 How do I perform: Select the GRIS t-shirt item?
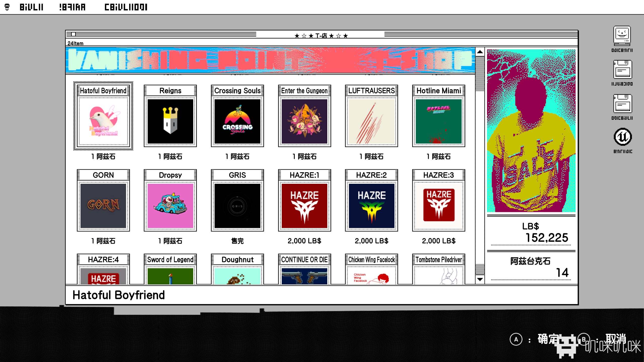point(238,206)
